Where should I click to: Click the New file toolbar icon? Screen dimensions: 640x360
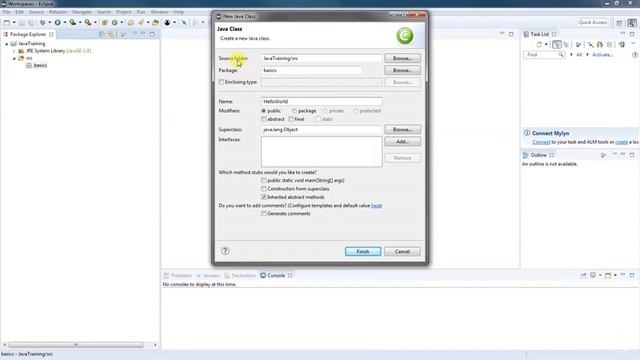point(6,22)
